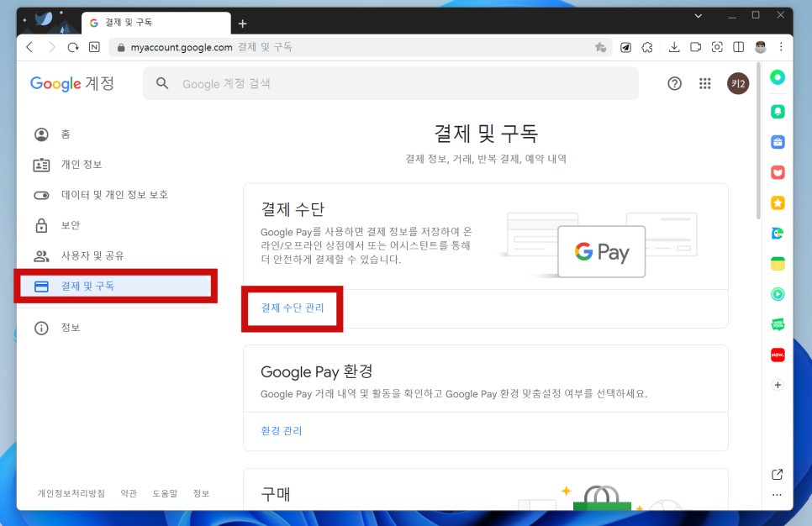Open the browser three-dot menu
The height and width of the screenshot is (526, 812).
(x=781, y=47)
